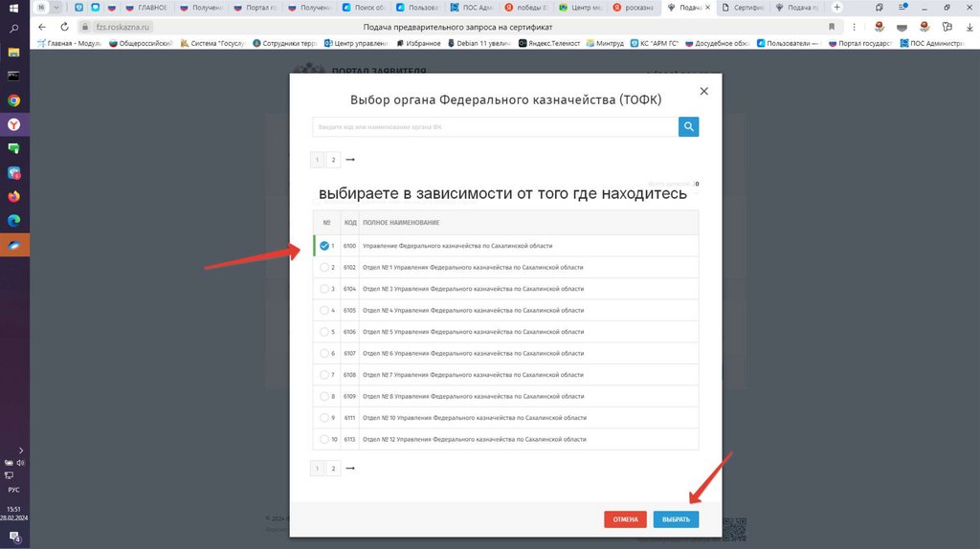The image size is (980, 549).
Task: Select radio for Отдел № 10 (6111)
Action: coord(323,418)
